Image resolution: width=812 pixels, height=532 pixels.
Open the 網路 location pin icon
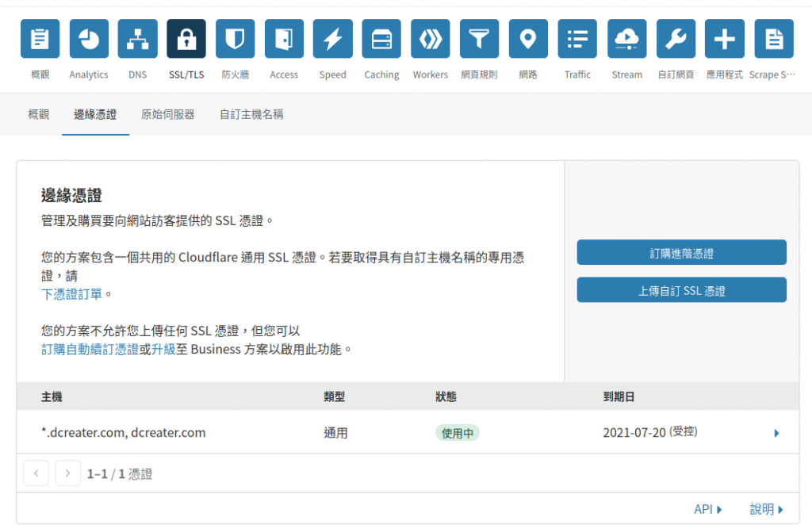[x=528, y=39]
